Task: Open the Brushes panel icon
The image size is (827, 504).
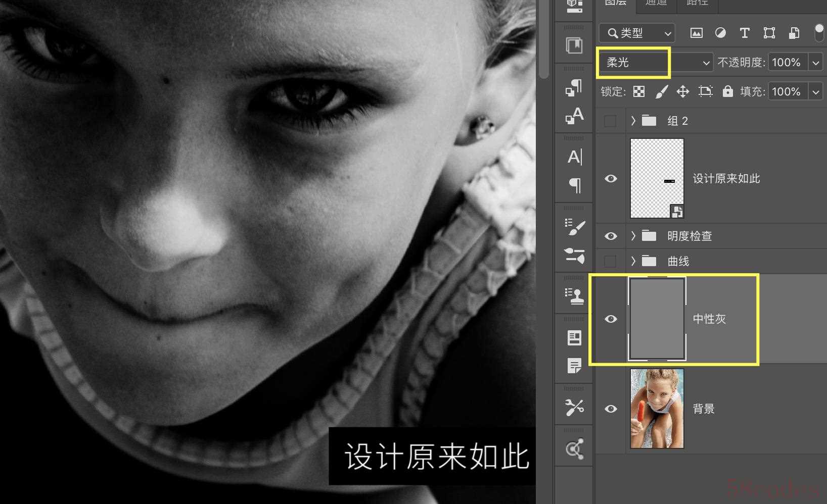Action: tap(574, 255)
